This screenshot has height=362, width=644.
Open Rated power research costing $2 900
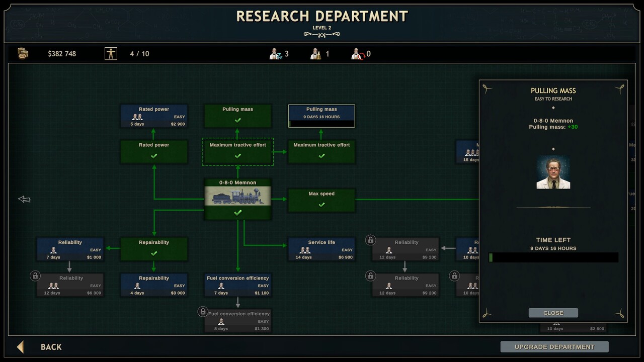(x=154, y=116)
